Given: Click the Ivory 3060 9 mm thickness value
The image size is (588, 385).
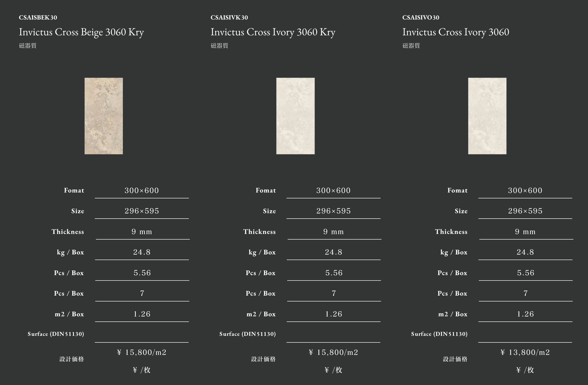Looking at the screenshot, I should [x=525, y=232].
